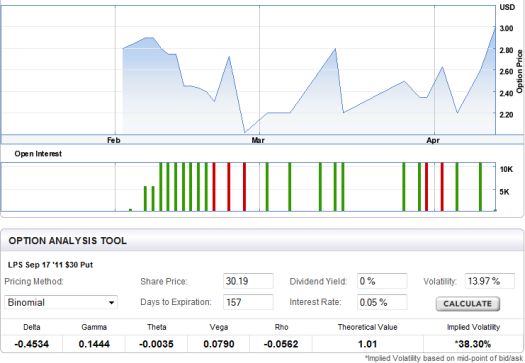Open the Binomial pricing method dropdown
The image size is (525, 363).
(61, 302)
